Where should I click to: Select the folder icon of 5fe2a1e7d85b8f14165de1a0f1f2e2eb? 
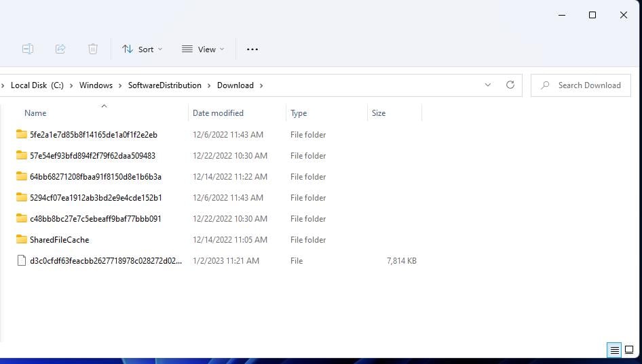[21, 135]
